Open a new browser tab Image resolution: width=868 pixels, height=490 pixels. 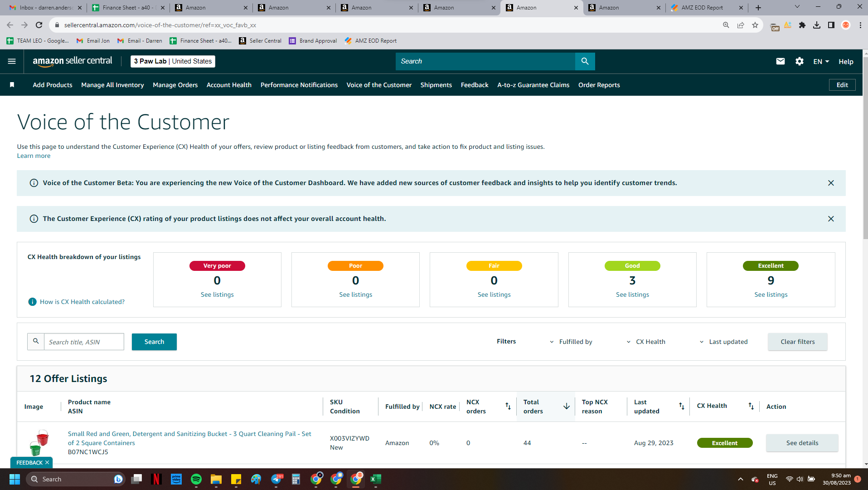758,8
